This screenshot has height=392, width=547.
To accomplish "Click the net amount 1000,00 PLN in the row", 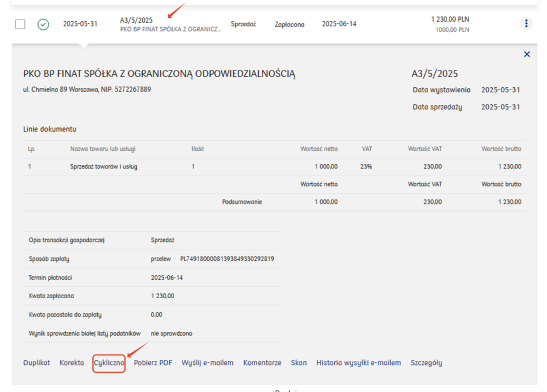I will coord(452,30).
